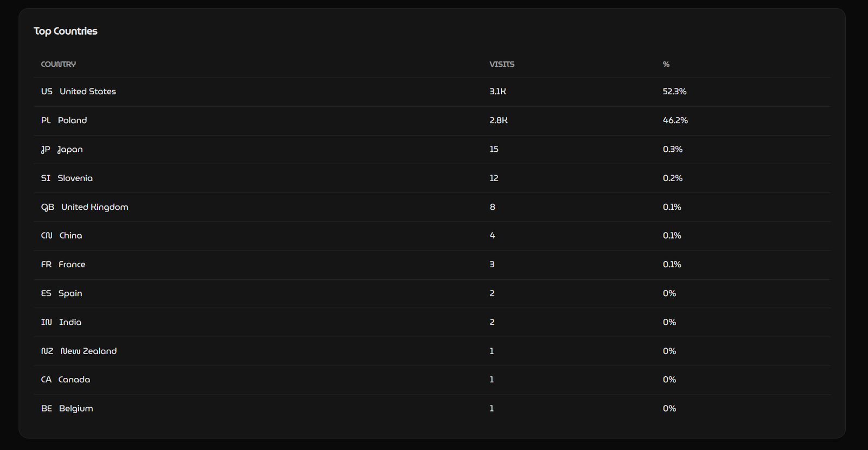Click the NZ code beside New Zealand
The height and width of the screenshot is (450, 868).
[47, 351]
